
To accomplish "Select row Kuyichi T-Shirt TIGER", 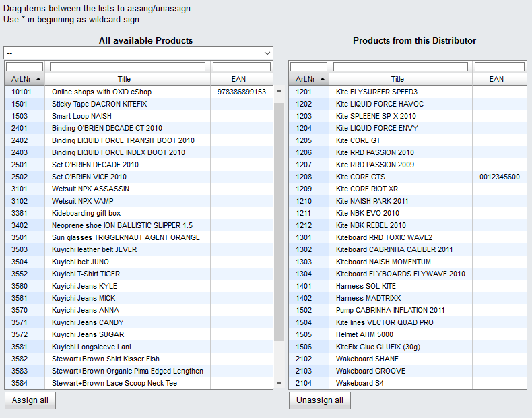I will click(139, 274).
